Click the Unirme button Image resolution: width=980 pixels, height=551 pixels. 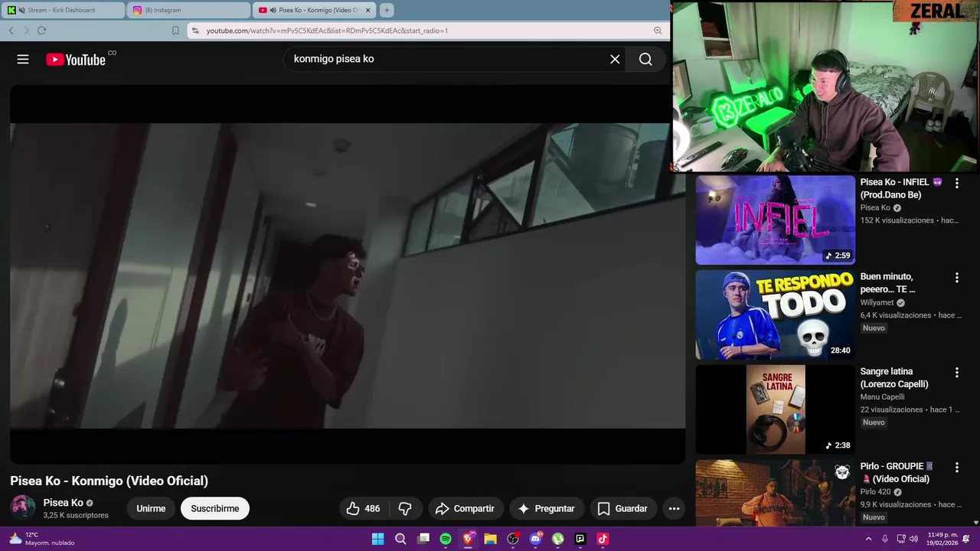[x=151, y=508]
